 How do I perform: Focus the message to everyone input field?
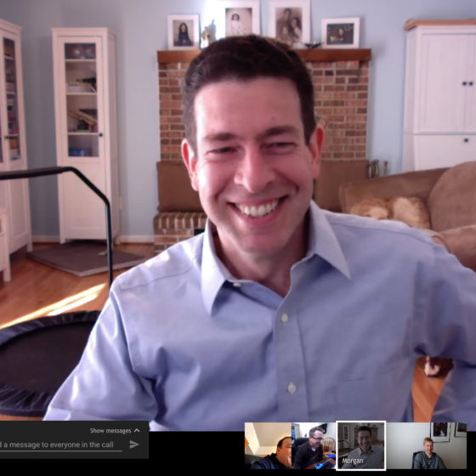61,445
